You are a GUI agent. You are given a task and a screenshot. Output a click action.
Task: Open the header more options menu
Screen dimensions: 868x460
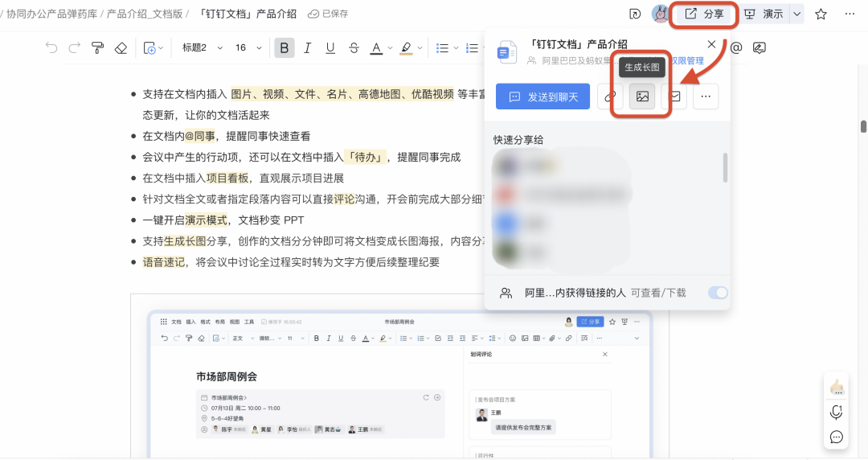pos(850,14)
